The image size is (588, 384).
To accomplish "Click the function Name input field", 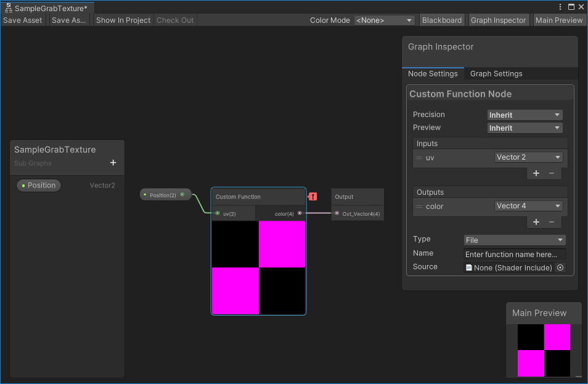I will coord(515,254).
